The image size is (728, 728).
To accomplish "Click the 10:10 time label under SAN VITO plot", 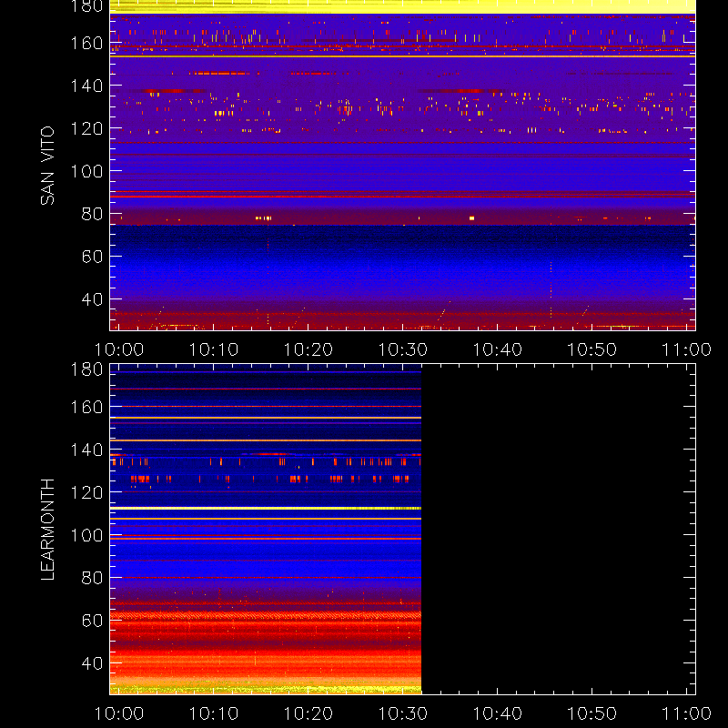I will (x=214, y=349).
